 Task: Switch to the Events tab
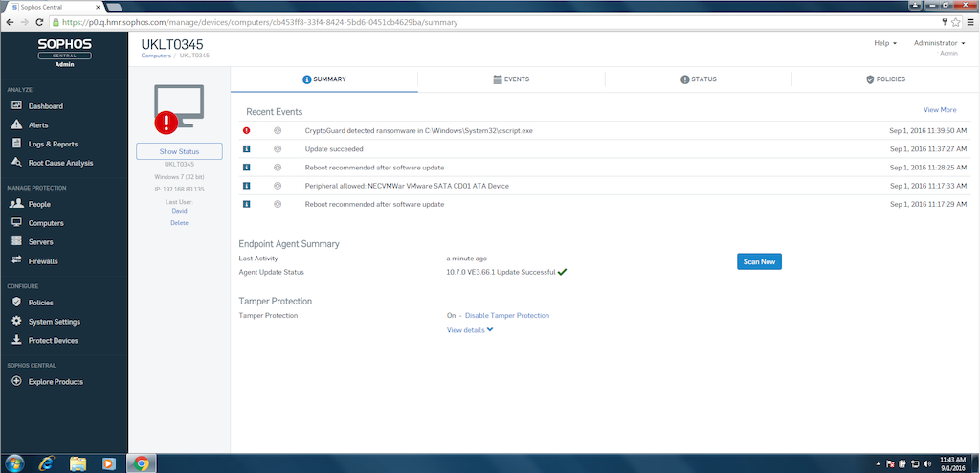tap(511, 79)
